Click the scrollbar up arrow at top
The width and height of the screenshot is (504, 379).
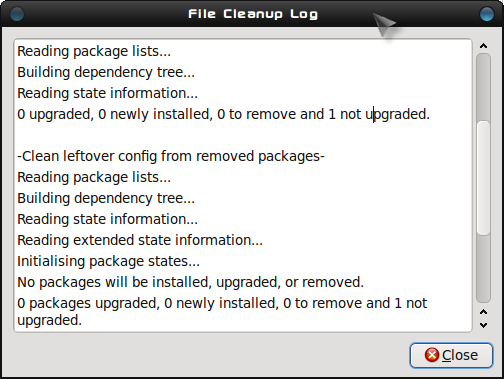click(x=483, y=46)
